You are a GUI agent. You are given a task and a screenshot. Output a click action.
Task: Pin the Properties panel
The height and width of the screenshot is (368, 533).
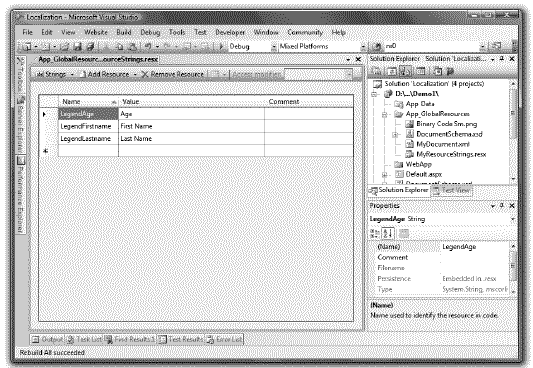coord(502,206)
